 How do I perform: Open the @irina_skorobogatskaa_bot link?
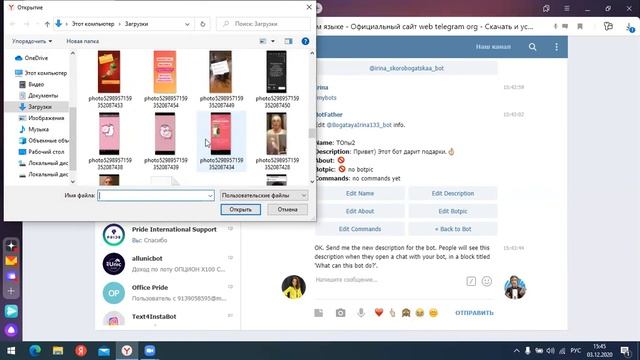[406, 68]
